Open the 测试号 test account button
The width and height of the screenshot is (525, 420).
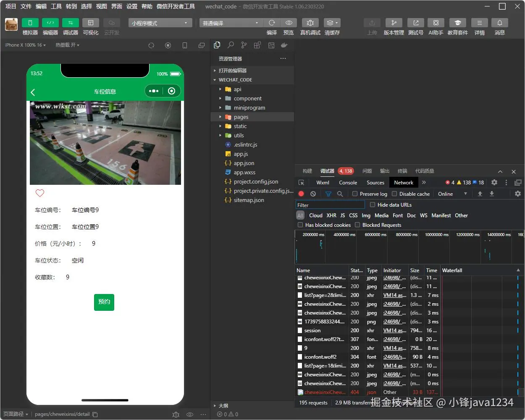[x=416, y=23]
